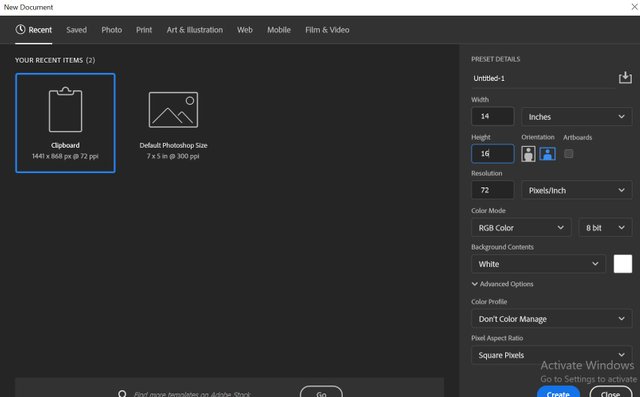Switch to the Saved tab
This screenshot has width=640, height=397.
pyautogui.click(x=77, y=30)
